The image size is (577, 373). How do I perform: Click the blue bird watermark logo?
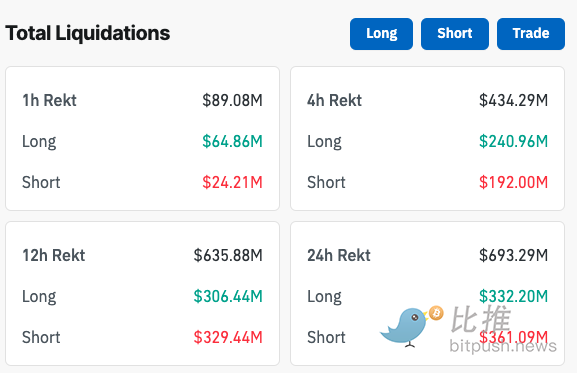pyautogui.click(x=404, y=327)
